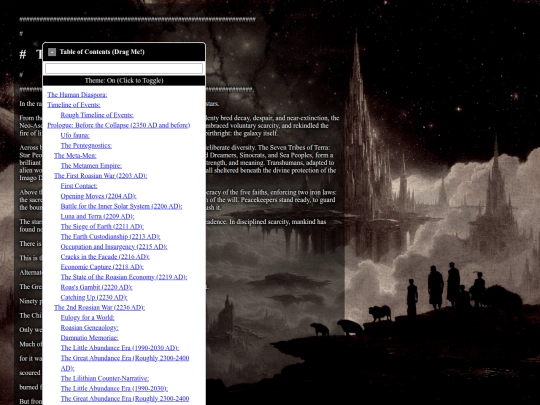
Task: Collapse the Table of Contents with minus button
Action: (52, 52)
